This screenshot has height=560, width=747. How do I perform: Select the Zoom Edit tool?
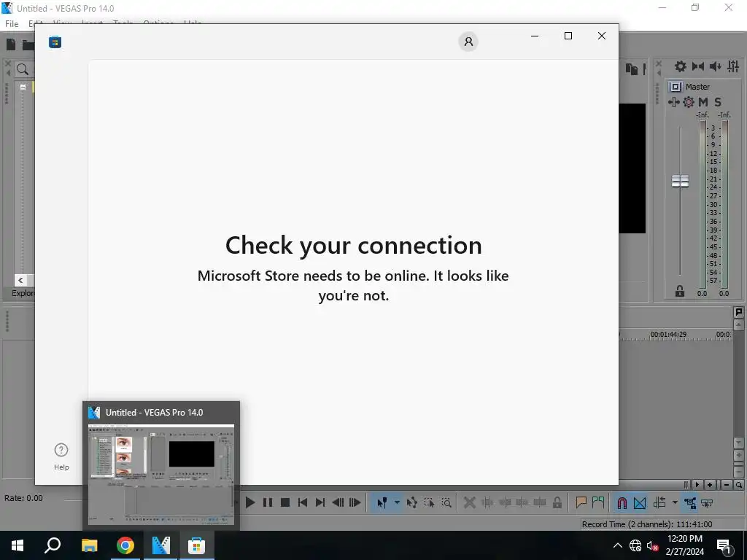pyautogui.click(x=446, y=503)
